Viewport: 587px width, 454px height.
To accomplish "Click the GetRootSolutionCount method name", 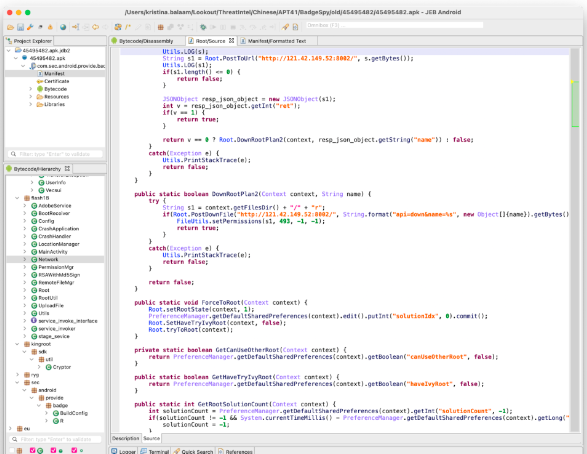I will [233, 404].
